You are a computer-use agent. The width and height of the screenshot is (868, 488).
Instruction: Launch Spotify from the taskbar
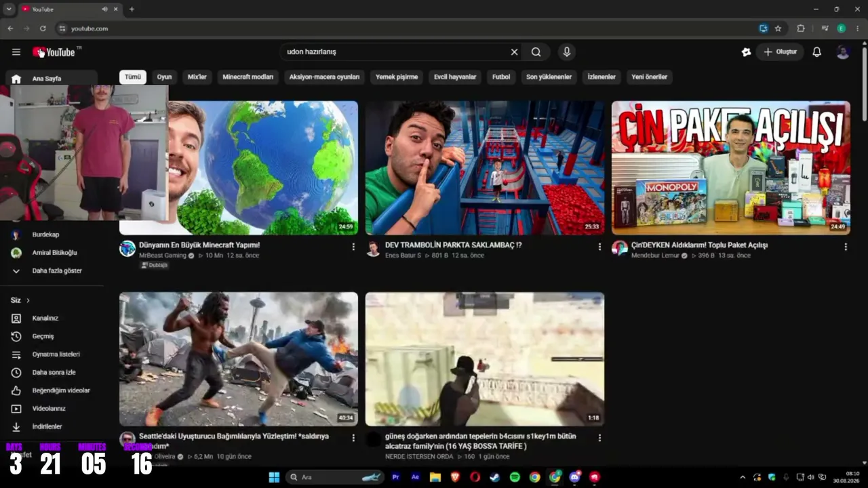[x=515, y=477]
